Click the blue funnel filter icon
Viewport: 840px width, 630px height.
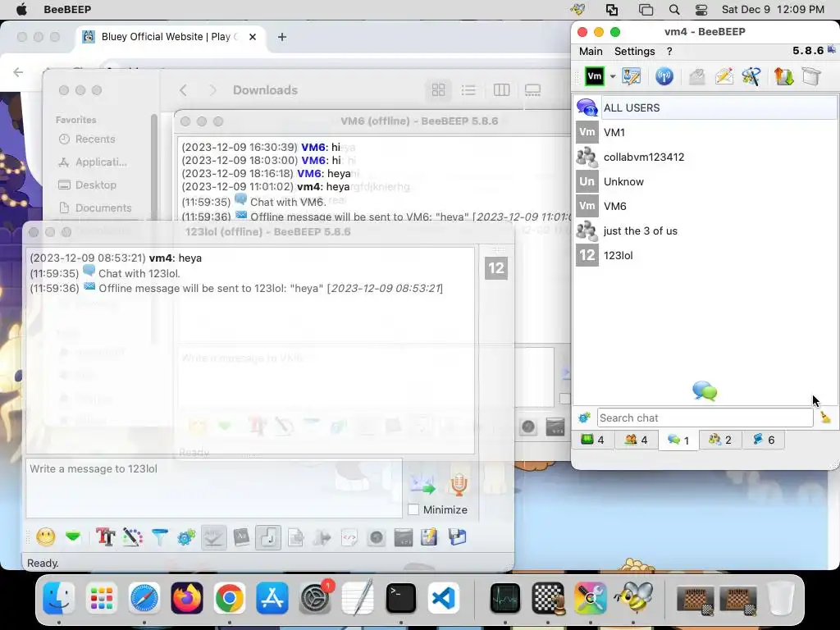(x=160, y=536)
